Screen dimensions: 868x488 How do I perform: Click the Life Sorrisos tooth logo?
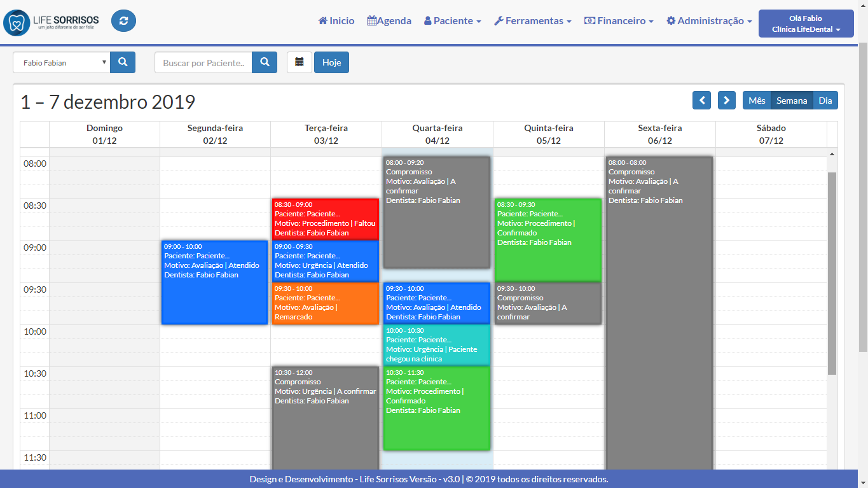point(17,20)
